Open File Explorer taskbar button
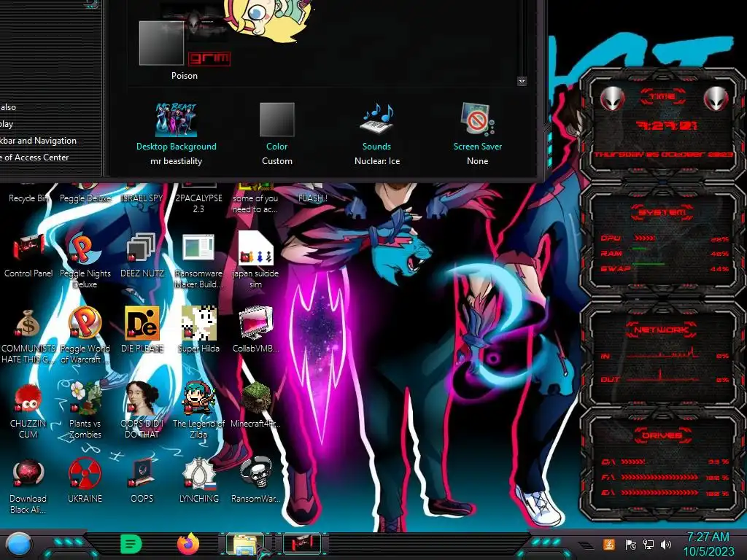747x560 pixels. click(x=245, y=544)
